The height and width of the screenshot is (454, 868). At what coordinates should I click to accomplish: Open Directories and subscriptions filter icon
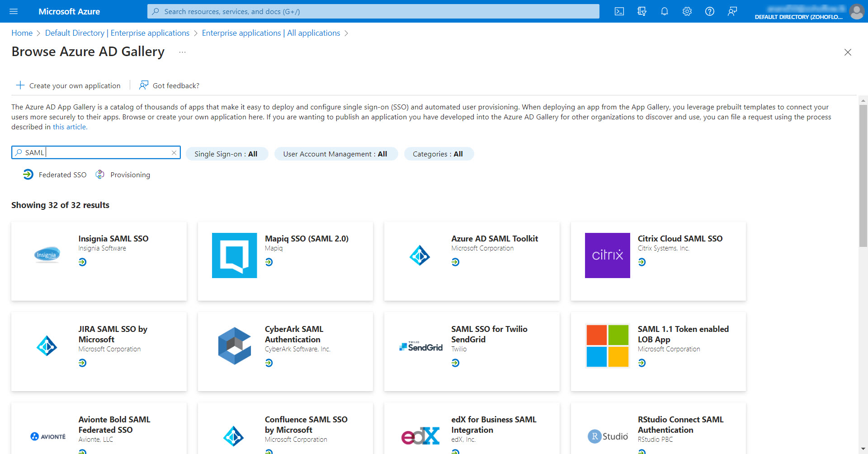coord(642,11)
